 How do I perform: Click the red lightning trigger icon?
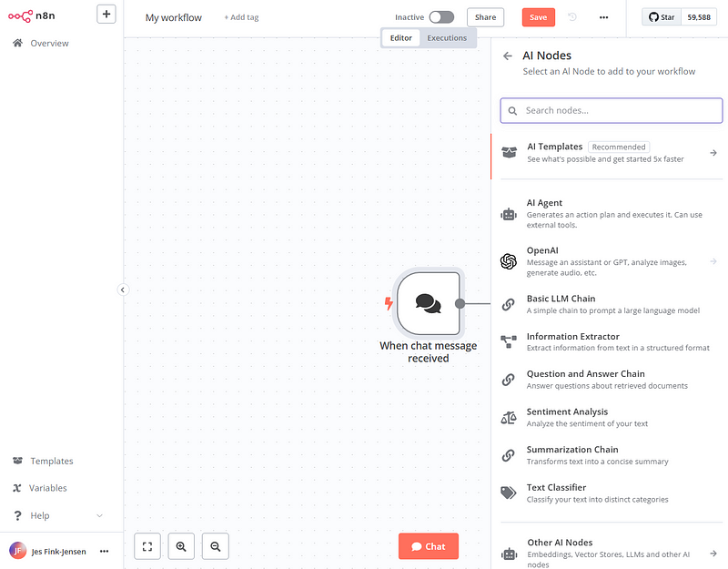click(389, 303)
